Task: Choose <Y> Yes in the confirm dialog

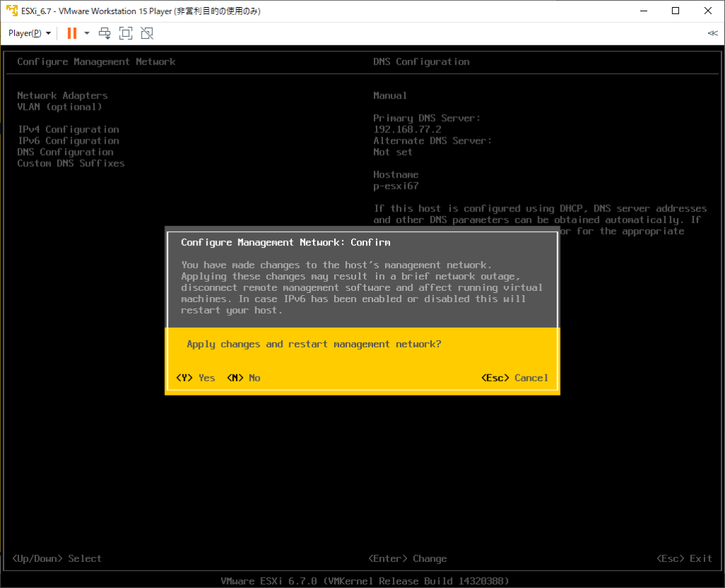Action: [x=195, y=378]
